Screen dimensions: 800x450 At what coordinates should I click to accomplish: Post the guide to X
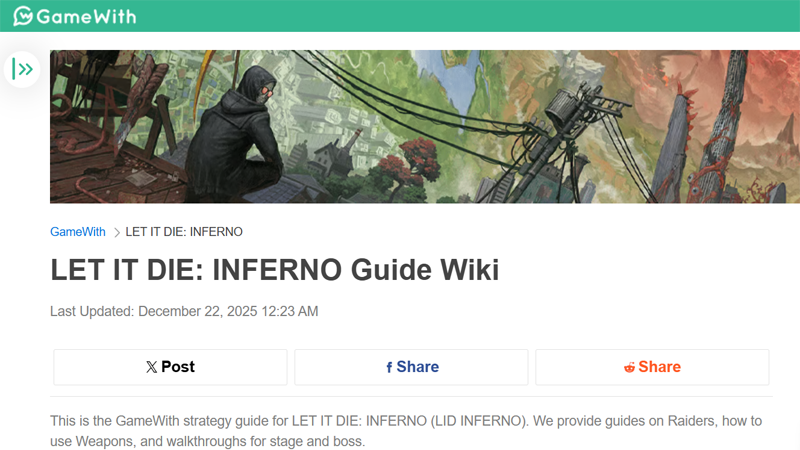(170, 367)
